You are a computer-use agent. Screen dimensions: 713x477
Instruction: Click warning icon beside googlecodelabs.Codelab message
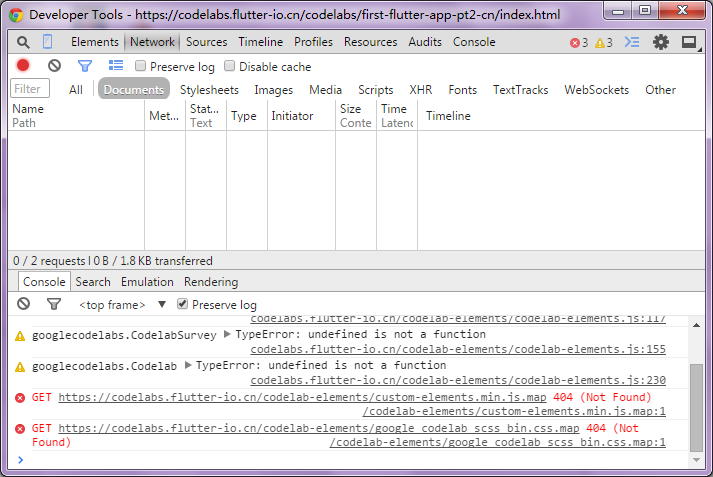point(20,367)
